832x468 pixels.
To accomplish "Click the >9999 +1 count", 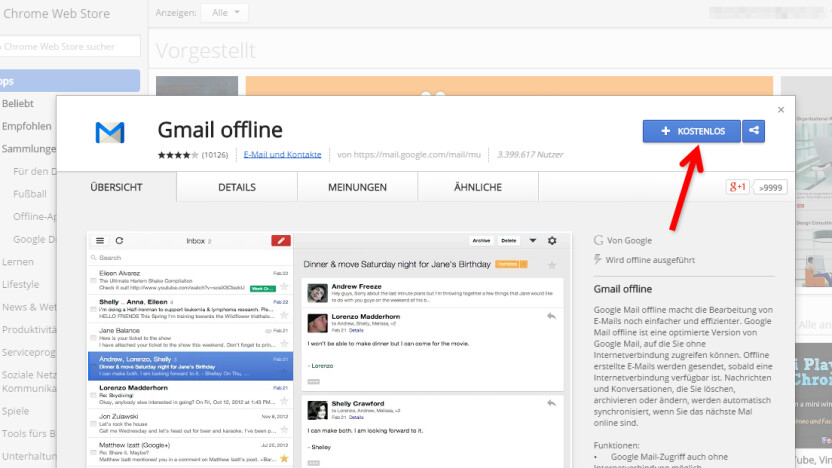I will (770, 187).
